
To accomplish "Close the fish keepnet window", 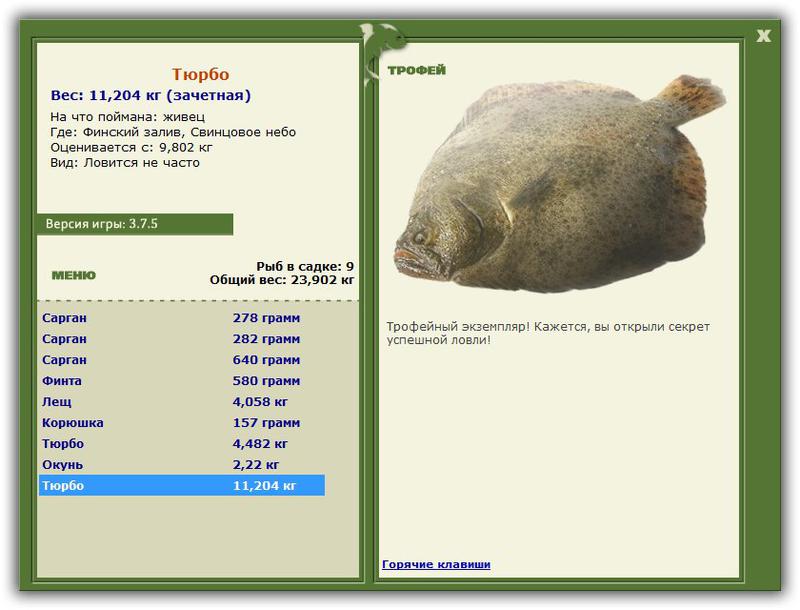I will [763, 36].
